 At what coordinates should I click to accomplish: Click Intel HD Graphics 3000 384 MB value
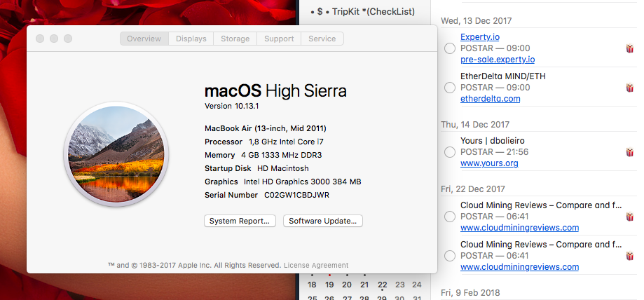[x=302, y=182]
